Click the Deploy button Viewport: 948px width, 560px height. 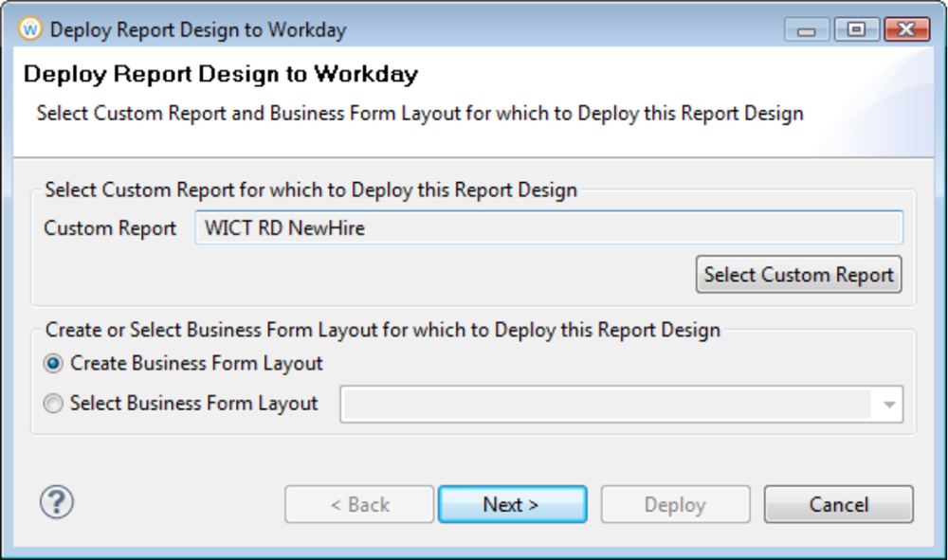click(675, 504)
